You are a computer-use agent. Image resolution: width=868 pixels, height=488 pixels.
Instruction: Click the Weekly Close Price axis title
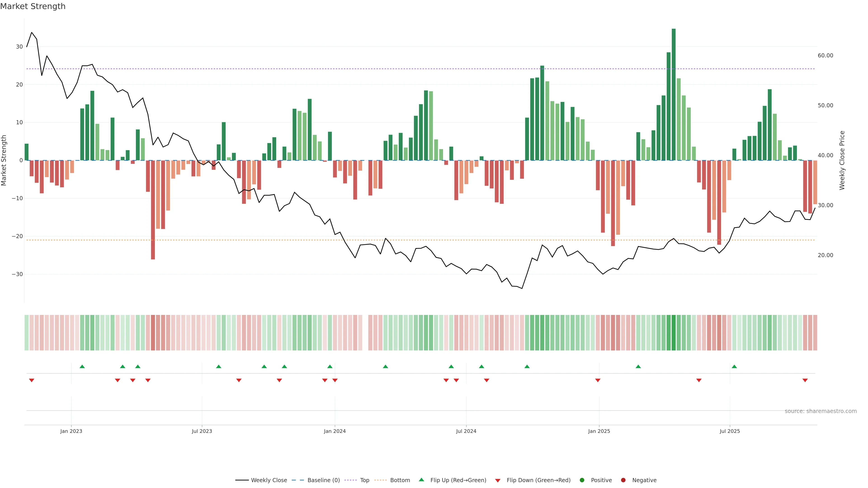842,160
